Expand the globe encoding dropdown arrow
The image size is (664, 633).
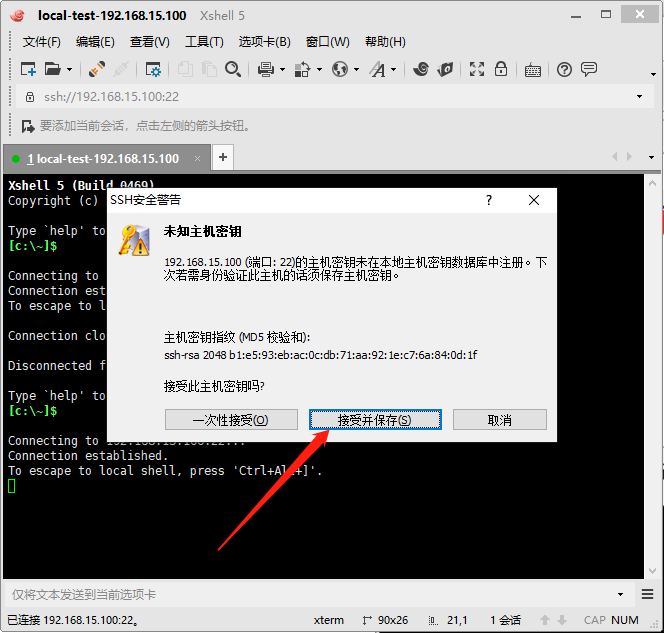coord(357,69)
